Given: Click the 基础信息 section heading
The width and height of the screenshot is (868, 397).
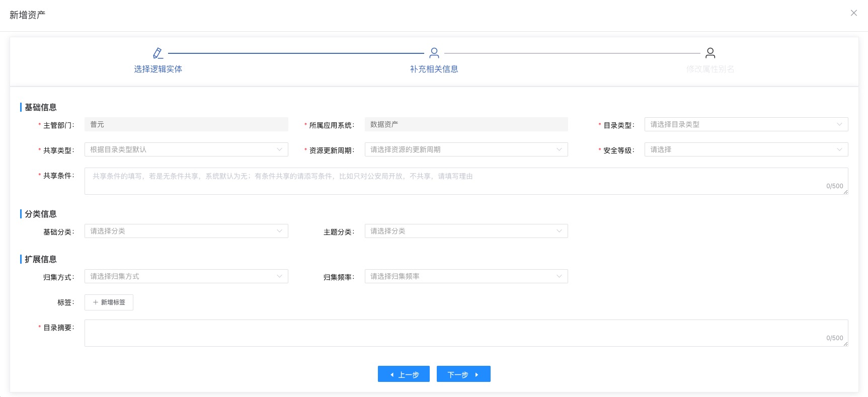Looking at the screenshot, I should point(41,107).
